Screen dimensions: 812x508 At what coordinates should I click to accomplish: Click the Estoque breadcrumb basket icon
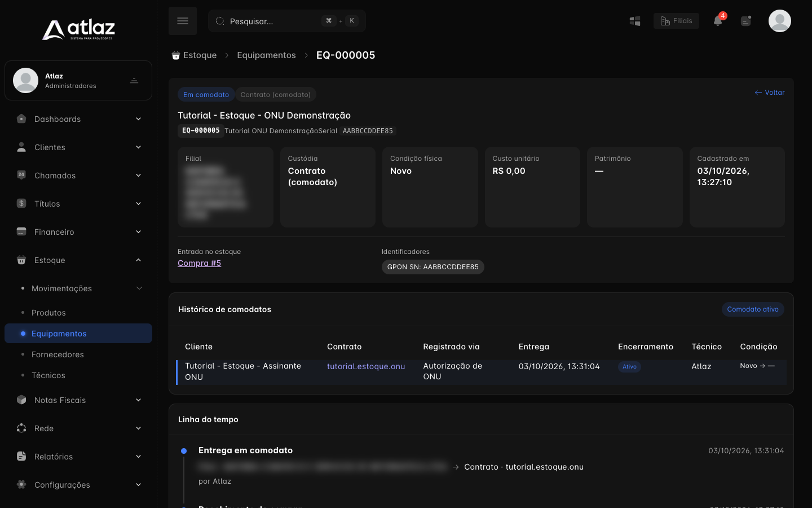pos(176,55)
